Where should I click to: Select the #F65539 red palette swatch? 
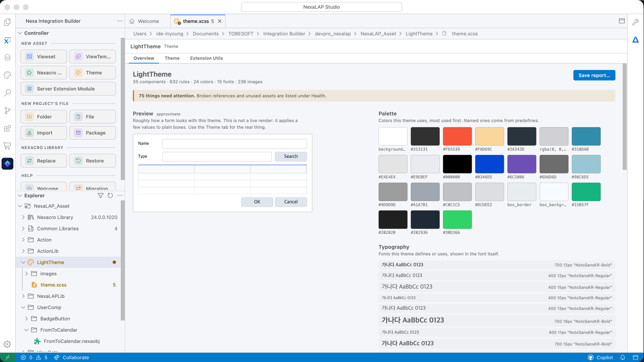click(x=457, y=136)
